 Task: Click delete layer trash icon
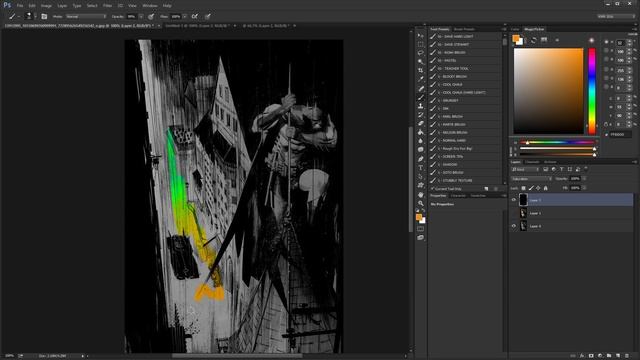pyautogui.click(x=627, y=356)
